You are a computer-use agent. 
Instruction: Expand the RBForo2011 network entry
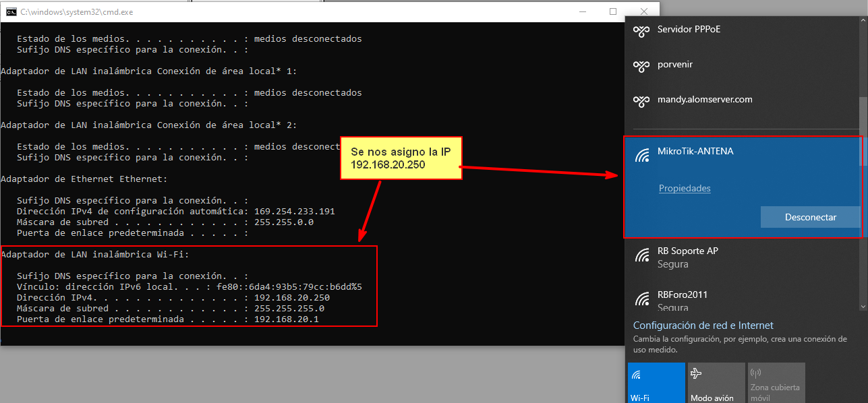tap(683, 294)
